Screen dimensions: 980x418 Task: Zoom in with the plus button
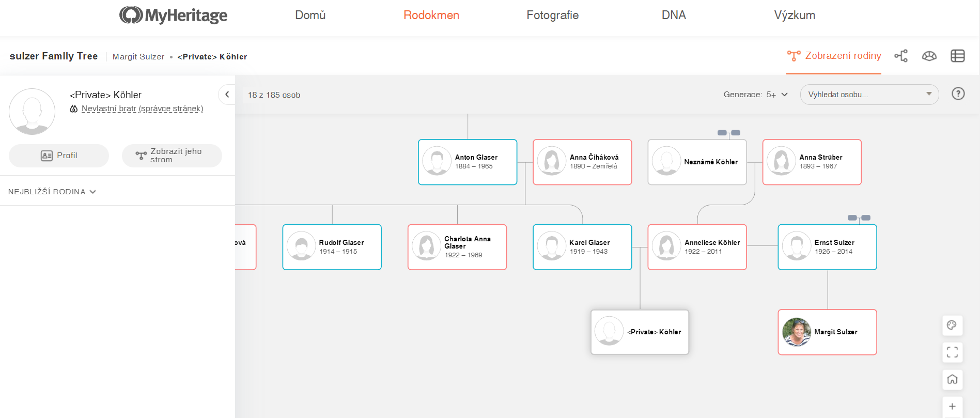(x=952, y=407)
